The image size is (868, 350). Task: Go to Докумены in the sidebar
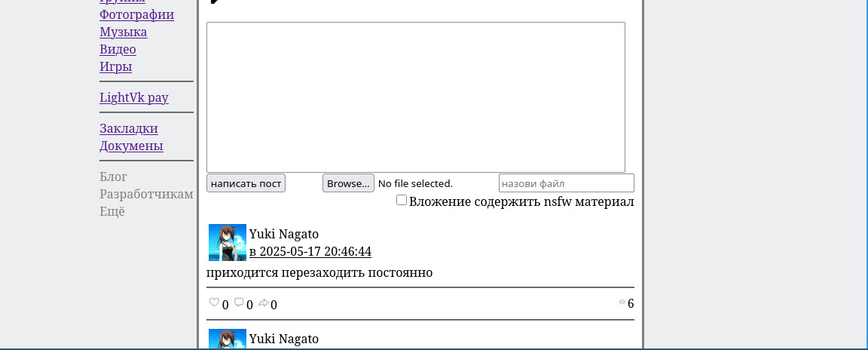tap(131, 146)
